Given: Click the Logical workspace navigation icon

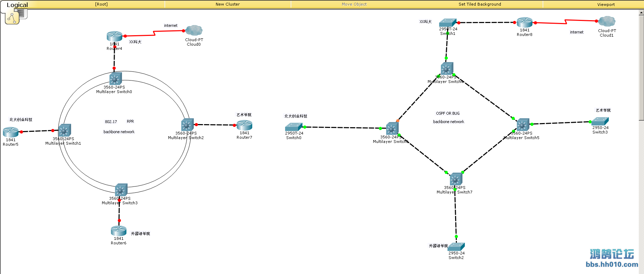Looking at the screenshot, I should click(12, 17).
